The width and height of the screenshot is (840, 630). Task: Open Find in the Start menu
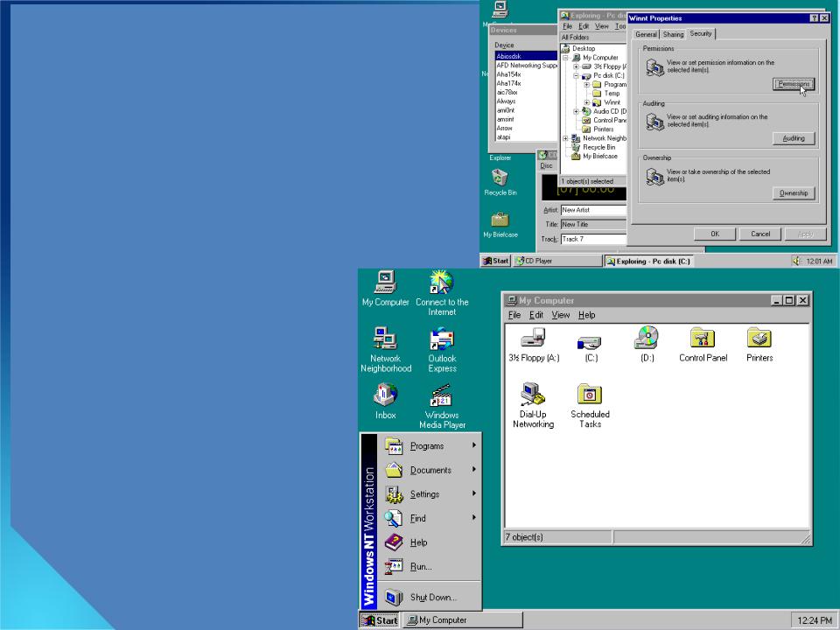430,518
